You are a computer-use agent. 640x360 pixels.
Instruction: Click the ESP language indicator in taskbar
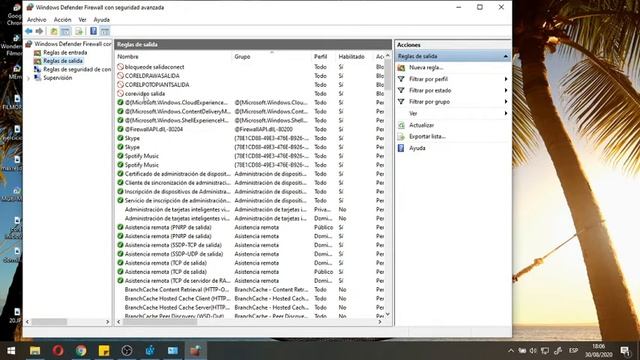(x=573, y=351)
